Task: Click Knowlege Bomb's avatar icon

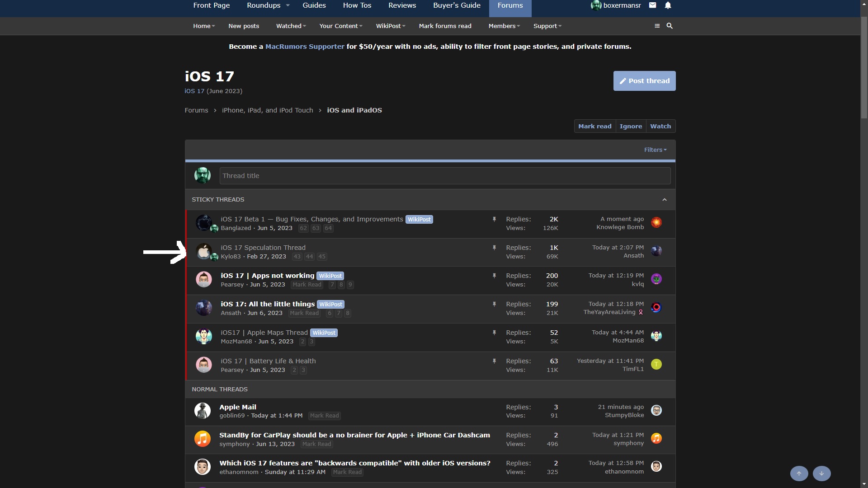Action: pos(656,222)
